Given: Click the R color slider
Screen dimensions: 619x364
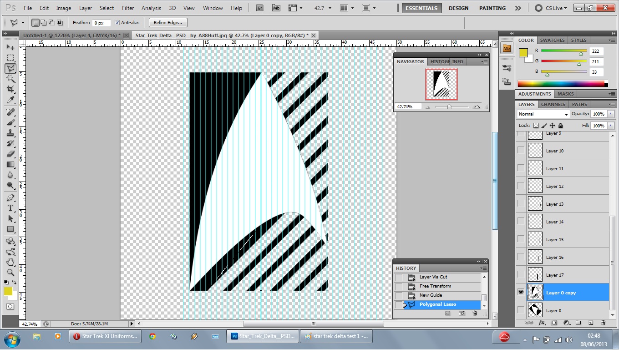Looking at the screenshot, I should pyautogui.click(x=564, y=51).
